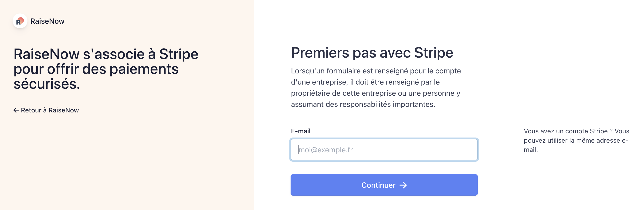Screen dimensions: 644x210
Task: Open the Retour à RaiseNow link
Action: pos(46,110)
